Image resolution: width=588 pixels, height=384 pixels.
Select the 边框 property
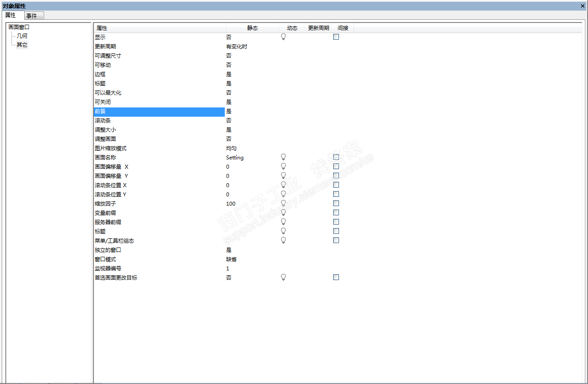pyautogui.click(x=100, y=74)
